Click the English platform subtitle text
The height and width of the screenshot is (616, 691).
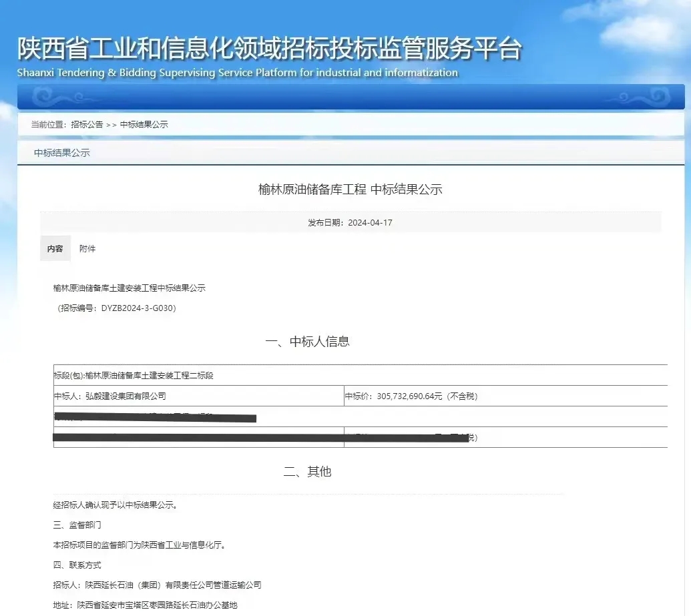click(237, 73)
